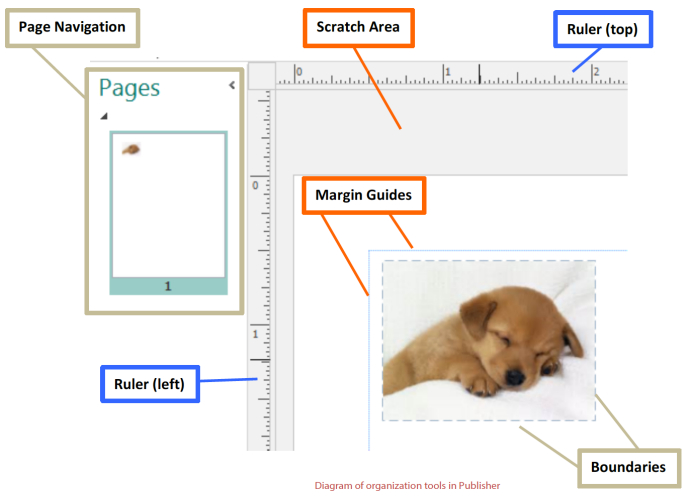Click the 0 mark on the top ruler
This screenshot has width=682, height=501.
[298, 73]
